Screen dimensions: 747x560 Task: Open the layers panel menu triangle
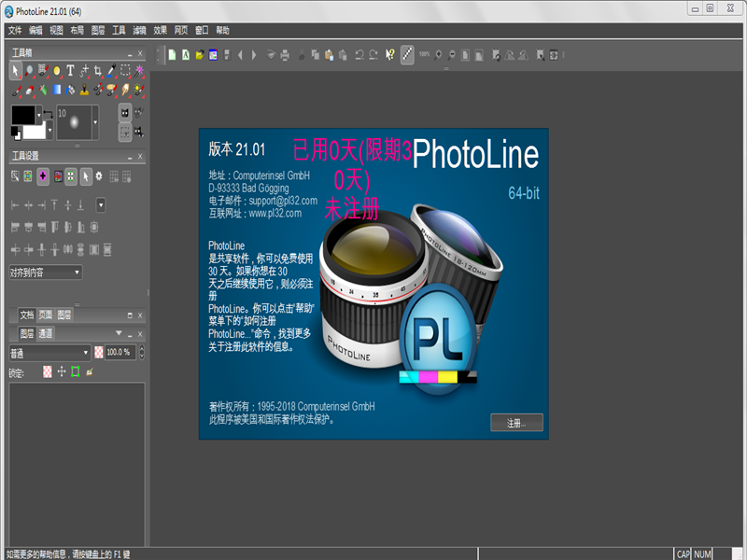point(119,333)
